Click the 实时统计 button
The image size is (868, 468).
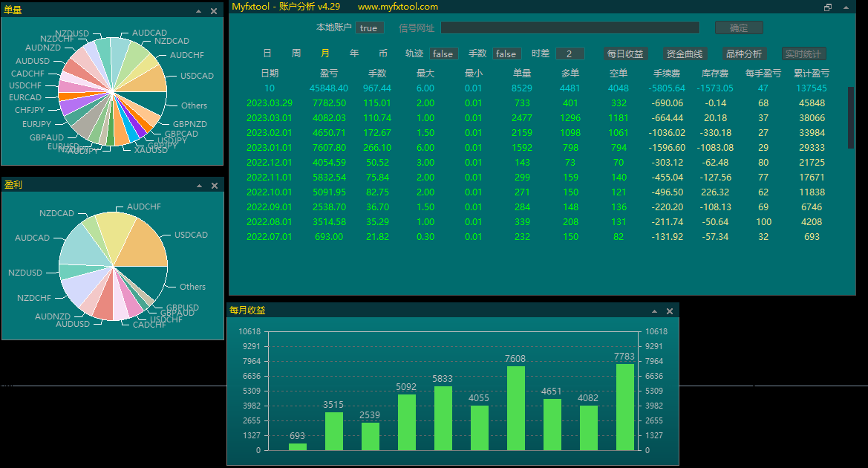804,53
